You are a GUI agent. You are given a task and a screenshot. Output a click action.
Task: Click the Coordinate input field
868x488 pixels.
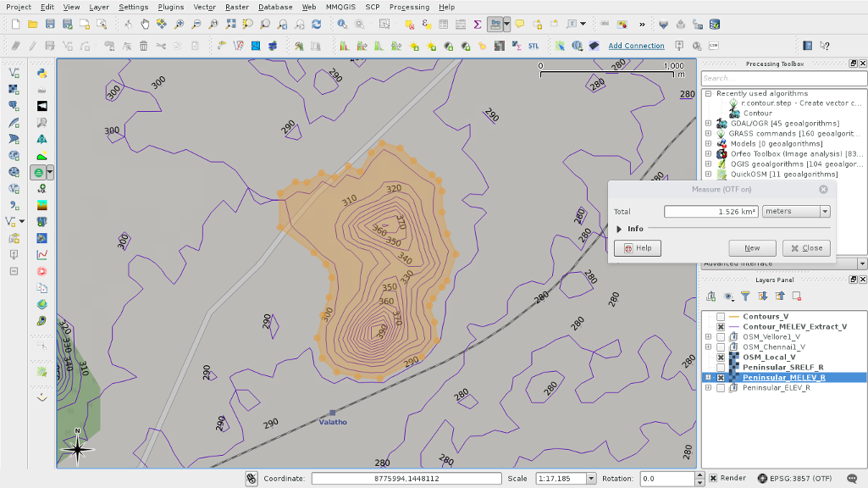pos(406,479)
